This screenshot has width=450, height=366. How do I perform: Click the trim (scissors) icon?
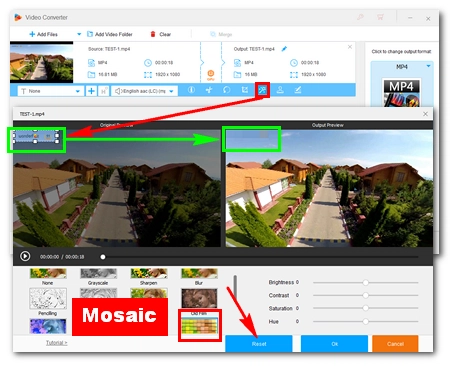pyautogui.click(x=209, y=90)
